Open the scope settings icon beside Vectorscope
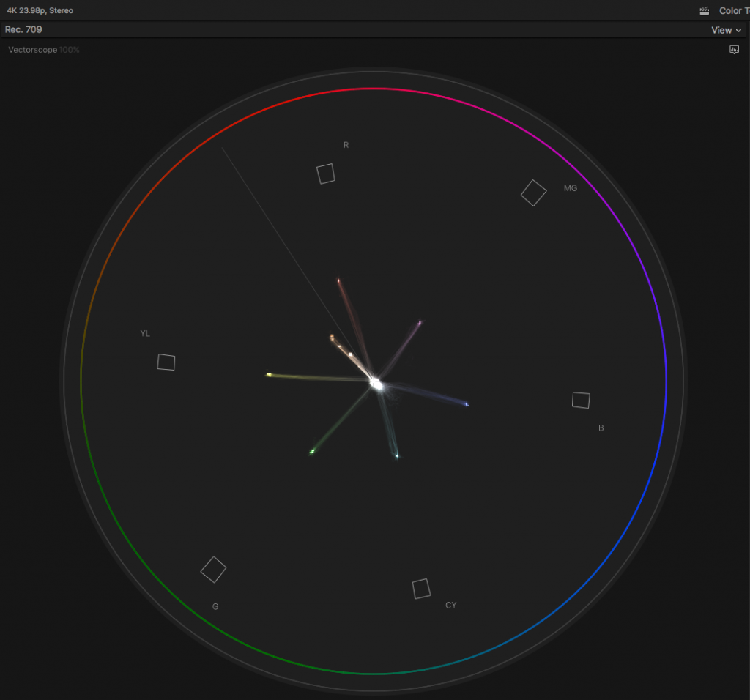The height and width of the screenshot is (700, 750). [734, 50]
